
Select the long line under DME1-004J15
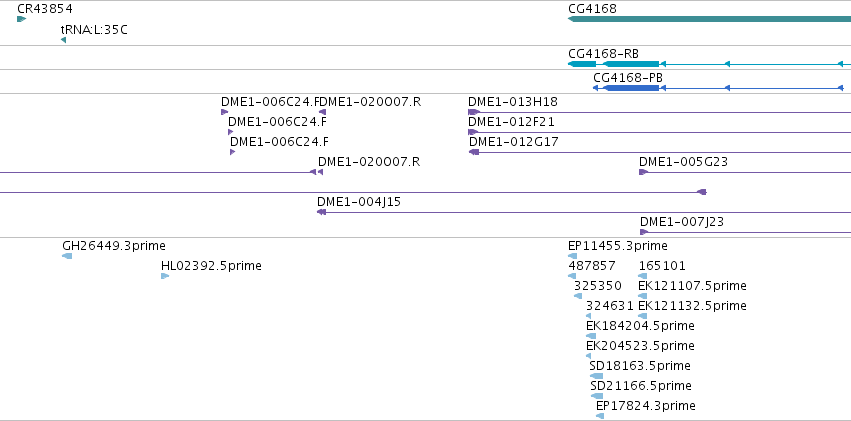(x=584, y=212)
